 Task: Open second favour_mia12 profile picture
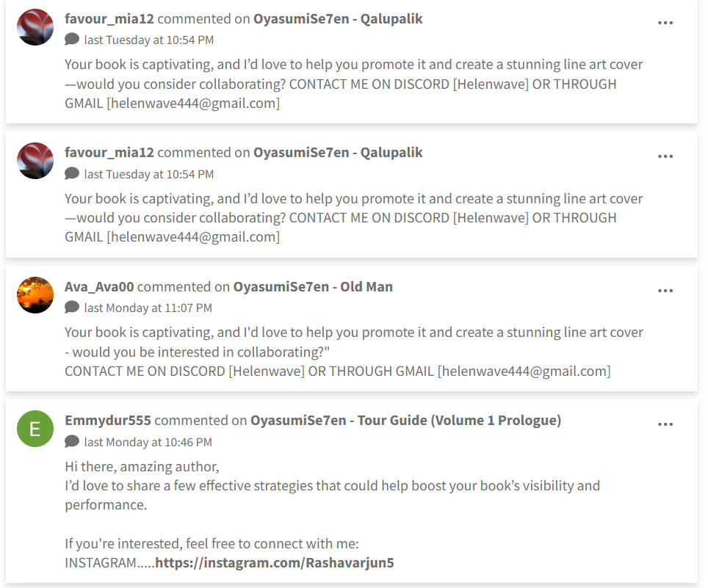35,161
